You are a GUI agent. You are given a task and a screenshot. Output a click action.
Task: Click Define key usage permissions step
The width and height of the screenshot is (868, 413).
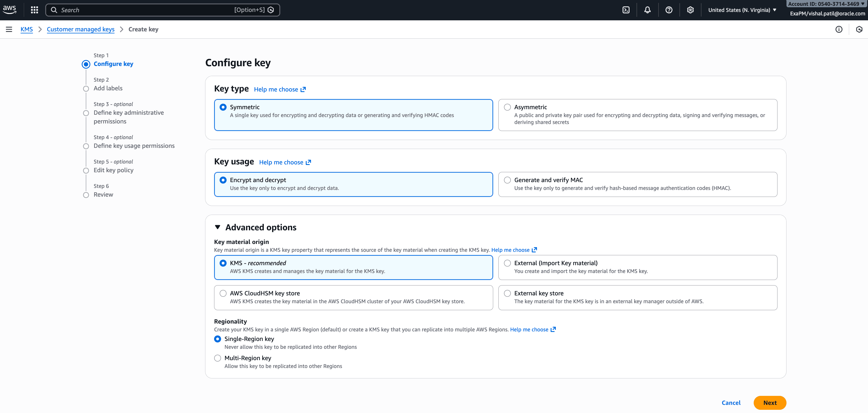pyautogui.click(x=134, y=146)
